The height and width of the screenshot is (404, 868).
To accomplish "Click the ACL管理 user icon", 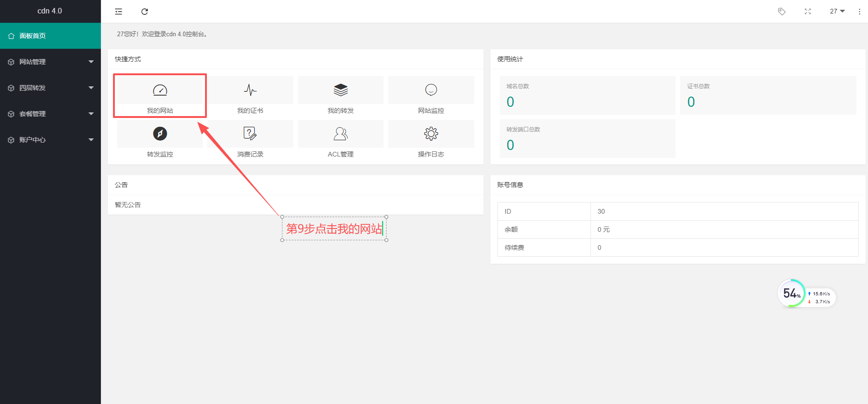I will click(340, 134).
